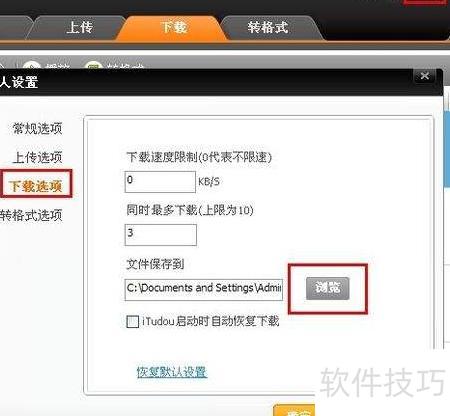Close the settings dialog with the X
Viewport: 450px width, 416px height.
pos(425,76)
